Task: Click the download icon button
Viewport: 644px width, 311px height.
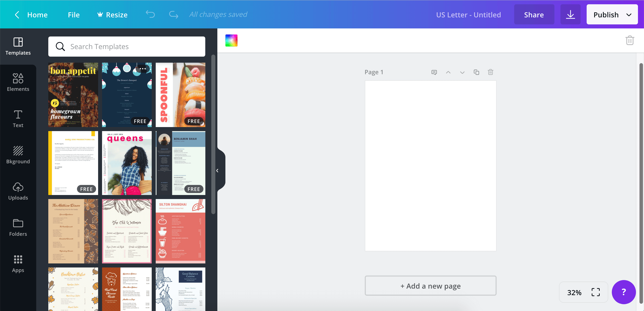Action: pyautogui.click(x=570, y=14)
